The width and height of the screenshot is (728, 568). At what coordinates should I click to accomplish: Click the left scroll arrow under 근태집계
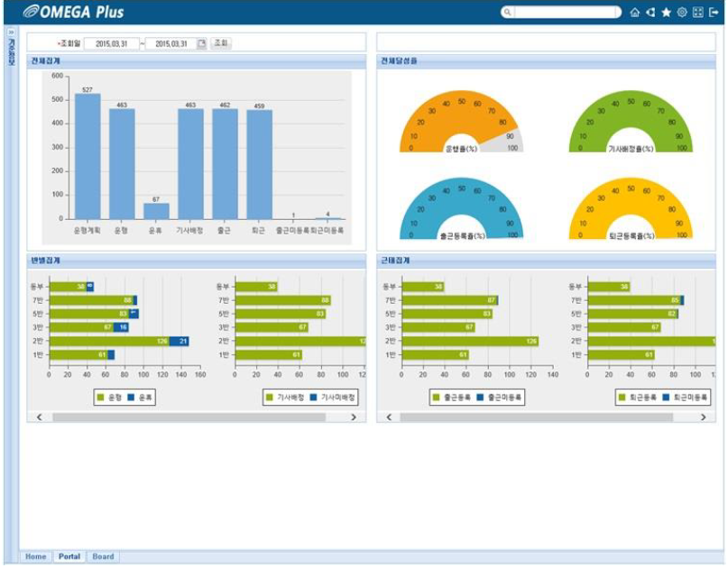click(x=390, y=417)
